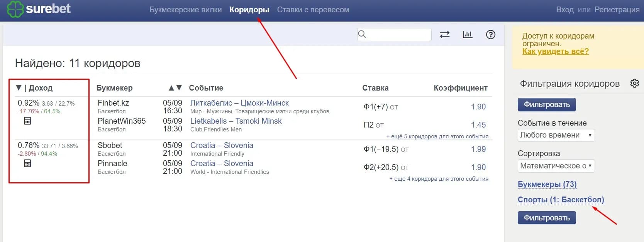The image size is (644, 242).
Task: Click Найдено: 11 коридоров heading
Action: [x=78, y=63]
